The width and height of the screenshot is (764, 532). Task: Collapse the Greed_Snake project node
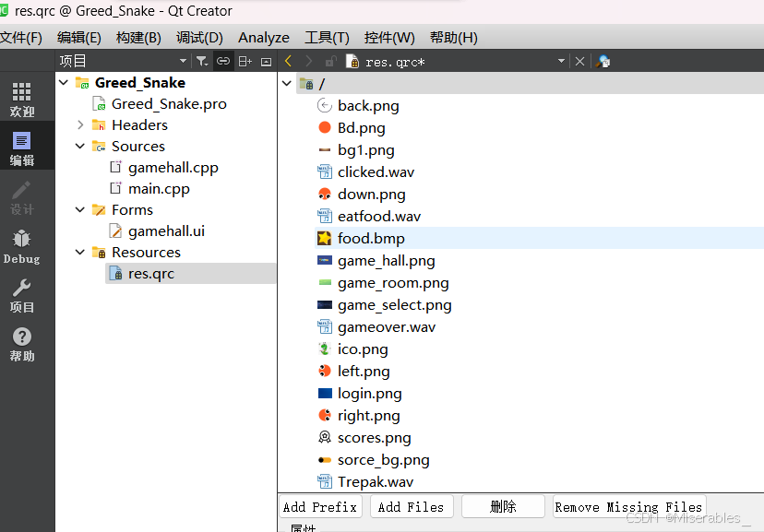click(64, 83)
